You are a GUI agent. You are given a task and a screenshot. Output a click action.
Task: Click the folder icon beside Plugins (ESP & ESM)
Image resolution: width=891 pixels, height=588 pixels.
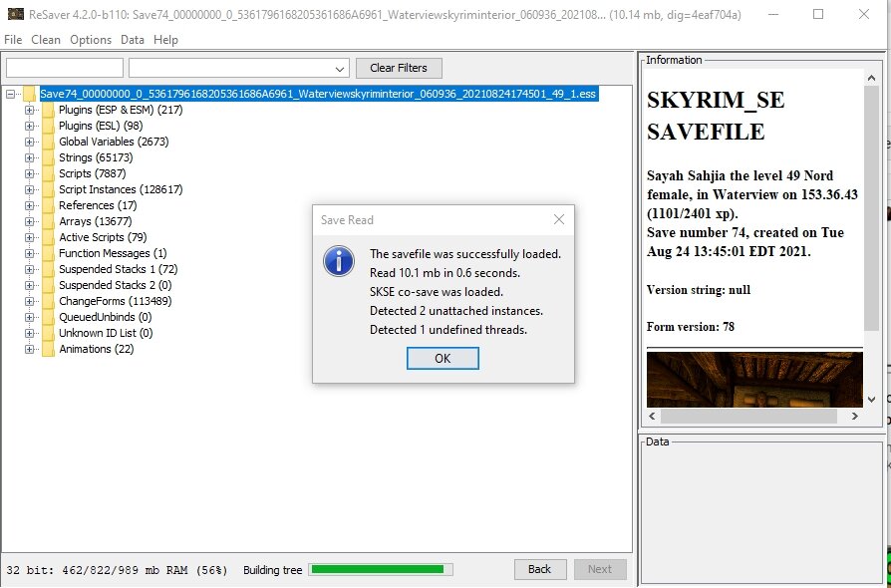(48, 111)
